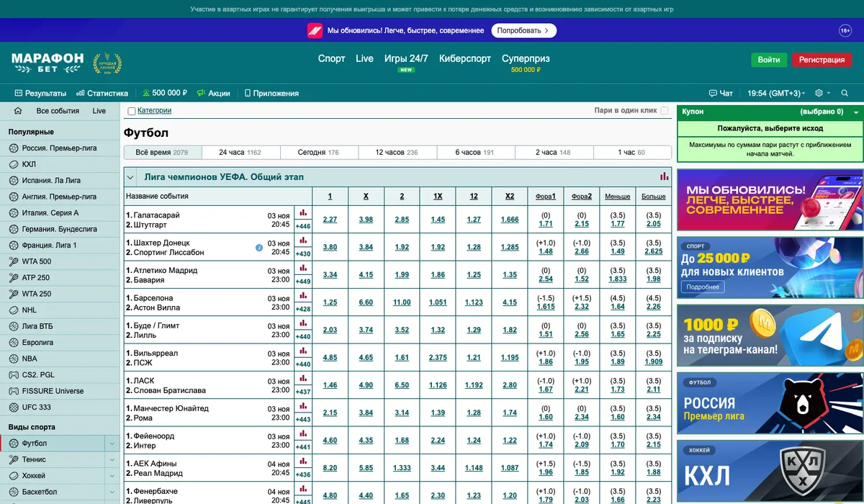Open statistics chart icon for Барселона – Астон Вилла
Screen dimensions: 864x504
[x=303, y=295]
